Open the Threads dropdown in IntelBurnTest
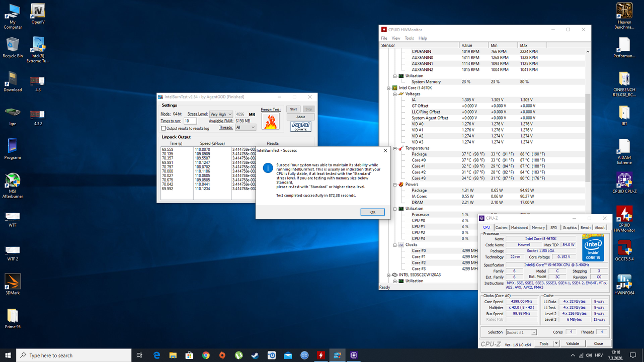 click(x=246, y=127)
